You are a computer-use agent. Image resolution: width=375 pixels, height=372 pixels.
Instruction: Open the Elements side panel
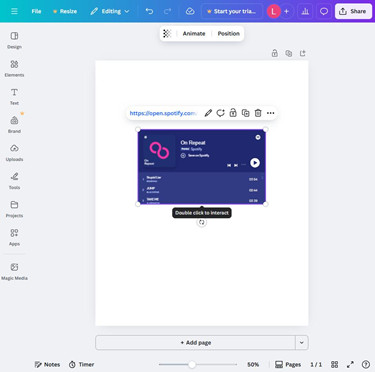click(x=14, y=68)
